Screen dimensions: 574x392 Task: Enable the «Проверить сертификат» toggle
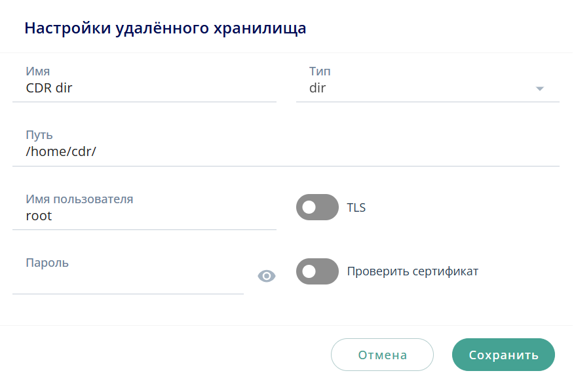(317, 271)
